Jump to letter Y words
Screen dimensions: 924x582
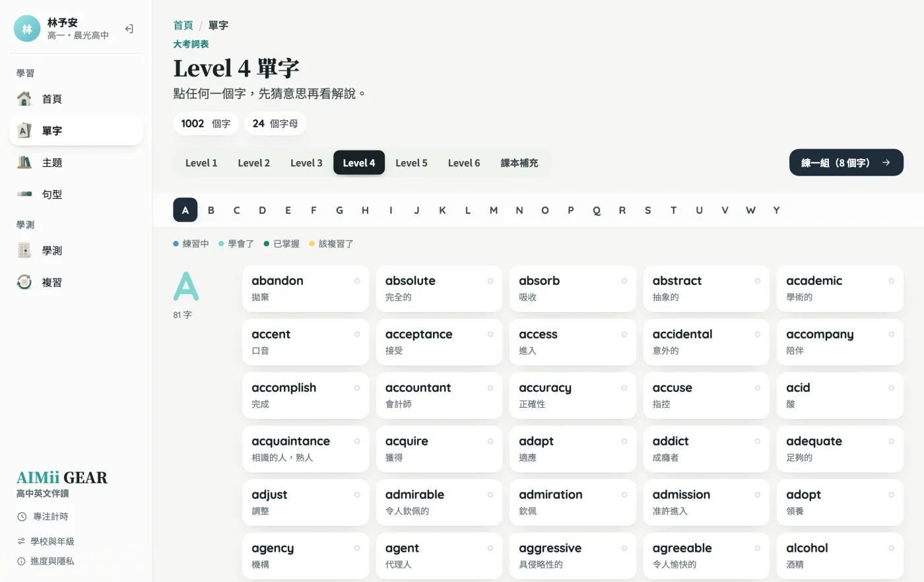click(x=777, y=210)
